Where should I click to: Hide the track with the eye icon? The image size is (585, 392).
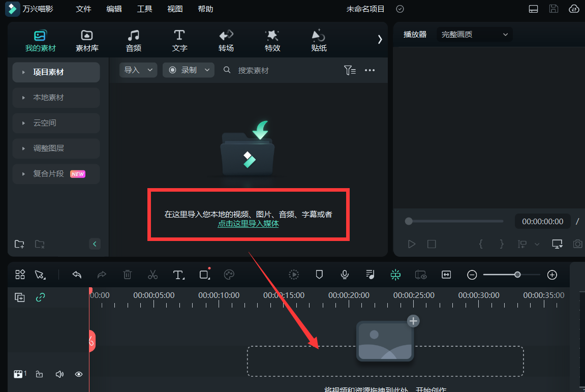click(78, 374)
